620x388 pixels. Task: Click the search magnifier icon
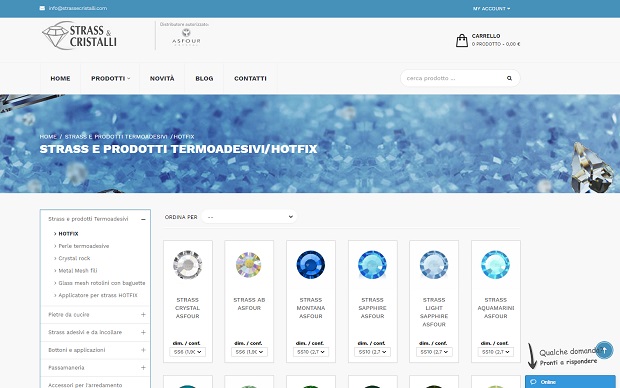point(509,78)
